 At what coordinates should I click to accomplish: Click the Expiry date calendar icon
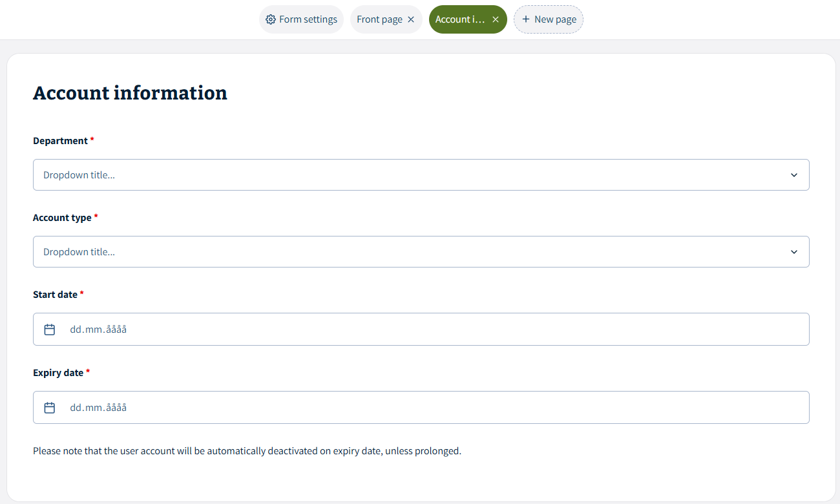click(50, 408)
